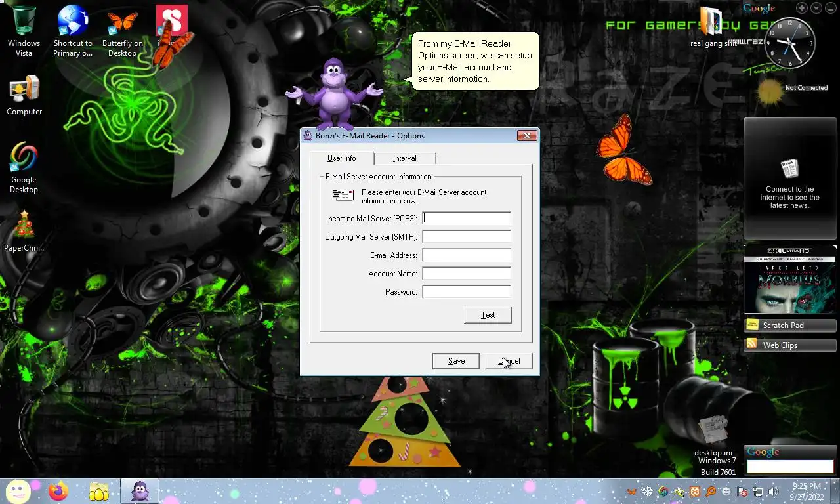Image resolution: width=840 pixels, height=504 pixels.
Task: Open the Google sidebar dropdown menu arrow
Action: [x=816, y=8]
